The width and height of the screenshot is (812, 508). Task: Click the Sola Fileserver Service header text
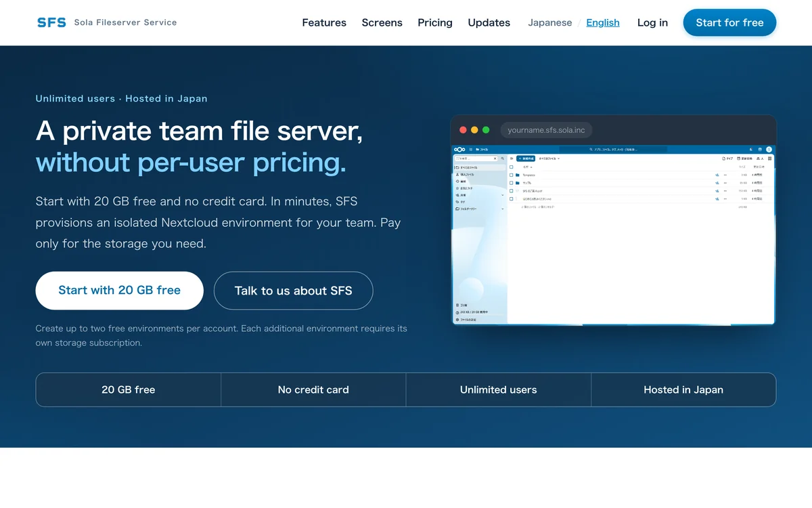click(x=125, y=22)
